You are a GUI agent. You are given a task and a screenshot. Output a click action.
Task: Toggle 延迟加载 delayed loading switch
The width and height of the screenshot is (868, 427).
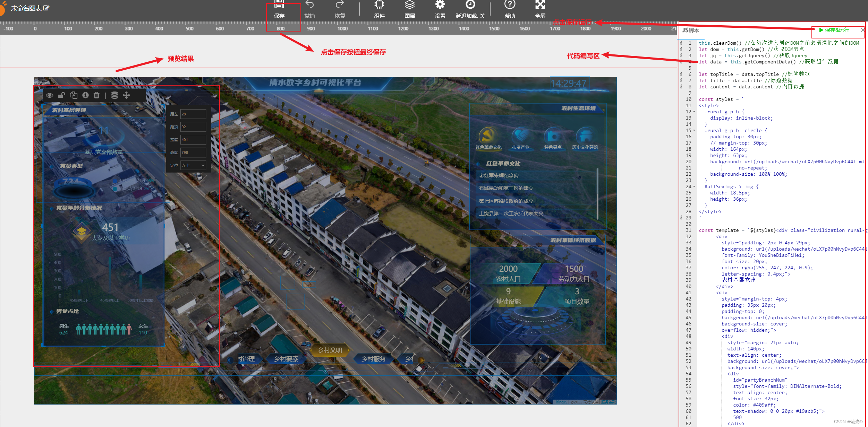pos(470,5)
